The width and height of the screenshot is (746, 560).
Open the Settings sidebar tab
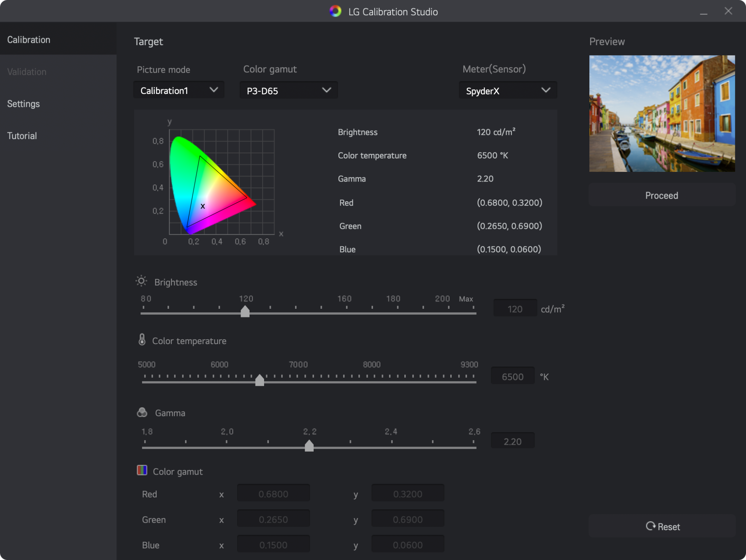(23, 104)
